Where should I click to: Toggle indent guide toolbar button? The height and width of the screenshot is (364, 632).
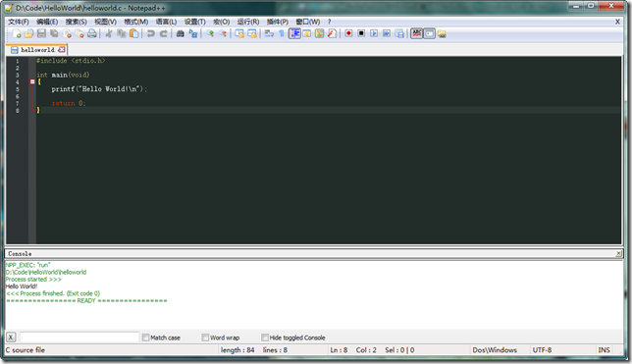(294, 34)
